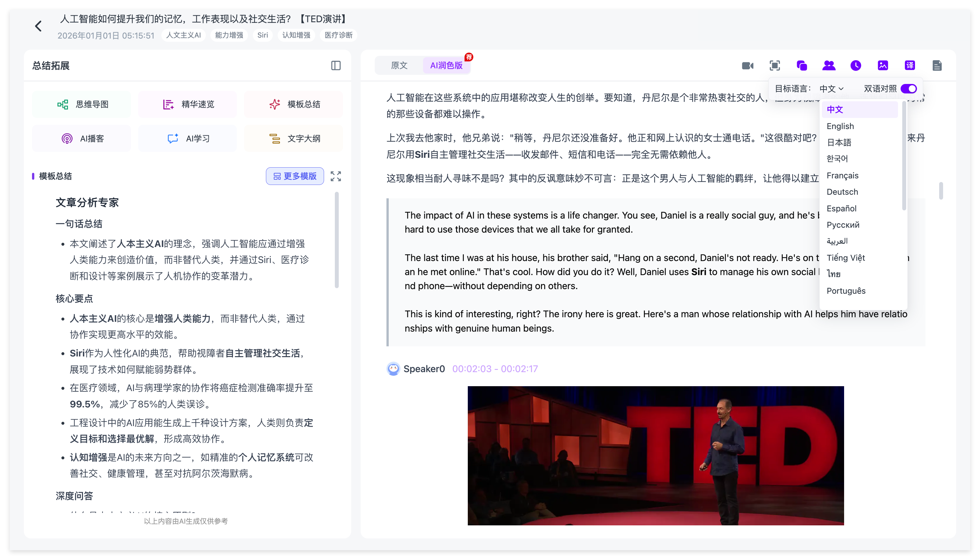The height and width of the screenshot is (560, 980).
Task: Go back using the left arrow
Action: coord(38,26)
